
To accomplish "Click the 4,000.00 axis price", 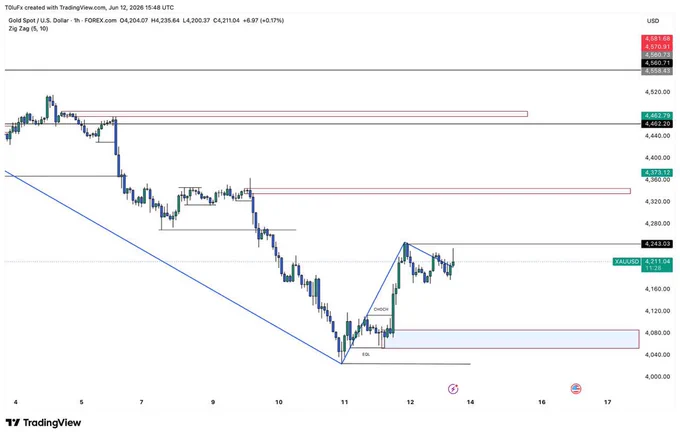I will [657, 376].
